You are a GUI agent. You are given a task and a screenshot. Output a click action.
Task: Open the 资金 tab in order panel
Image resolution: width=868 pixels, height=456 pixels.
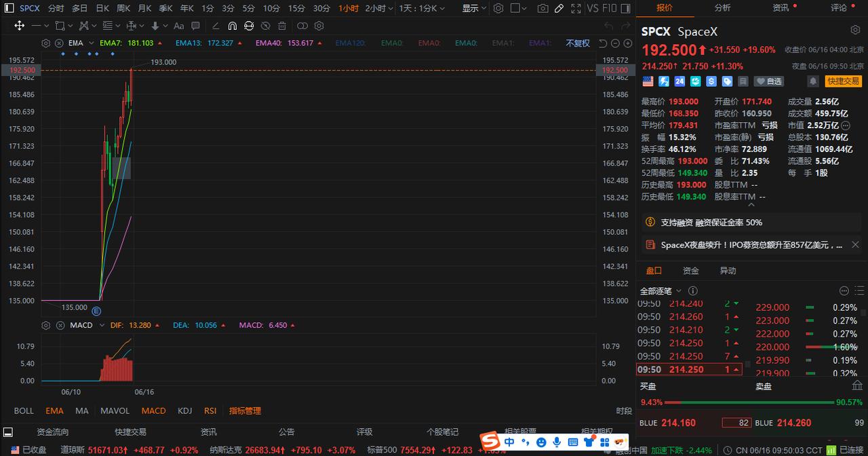pyautogui.click(x=690, y=270)
